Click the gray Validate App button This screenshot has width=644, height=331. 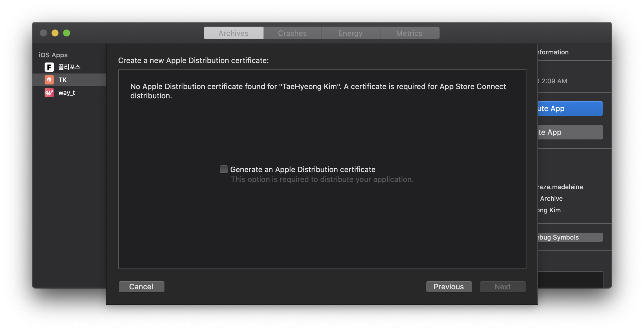570,132
